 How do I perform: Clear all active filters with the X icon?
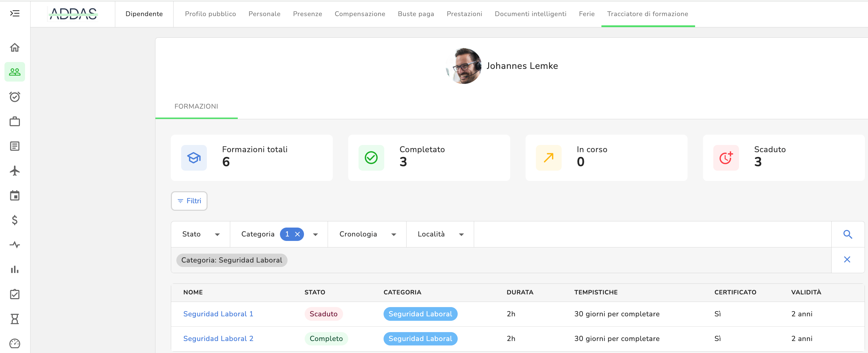[847, 259]
